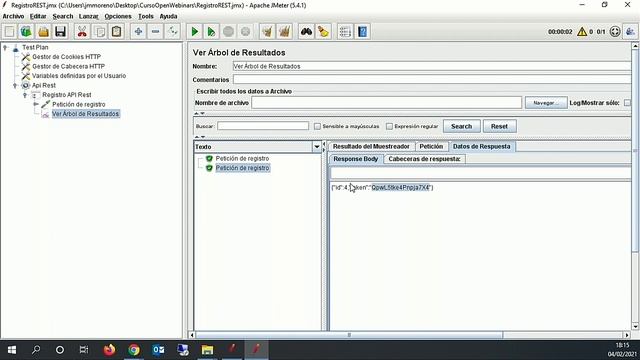Image resolution: width=640 pixels, height=360 pixels.
Task: Open the Ayuda menu
Action: click(x=168, y=16)
